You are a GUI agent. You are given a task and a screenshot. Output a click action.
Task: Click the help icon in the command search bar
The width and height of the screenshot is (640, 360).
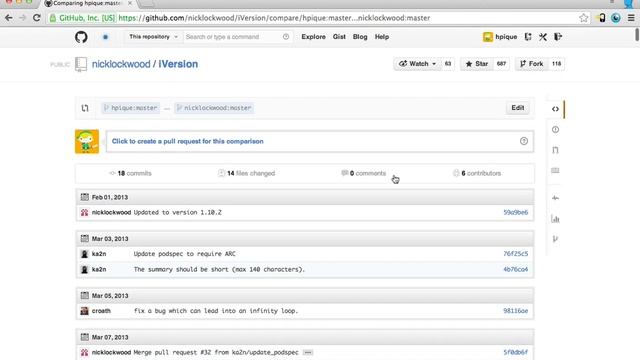click(286, 37)
